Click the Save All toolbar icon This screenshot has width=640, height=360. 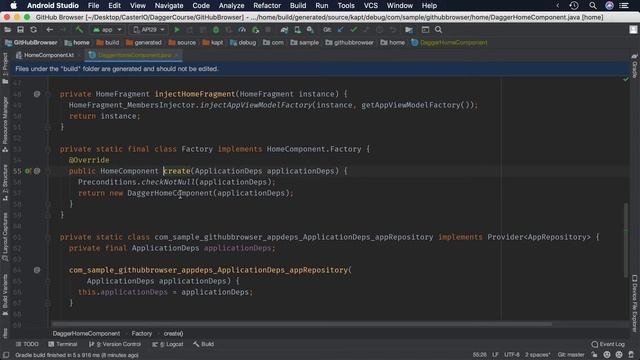pos(20,30)
